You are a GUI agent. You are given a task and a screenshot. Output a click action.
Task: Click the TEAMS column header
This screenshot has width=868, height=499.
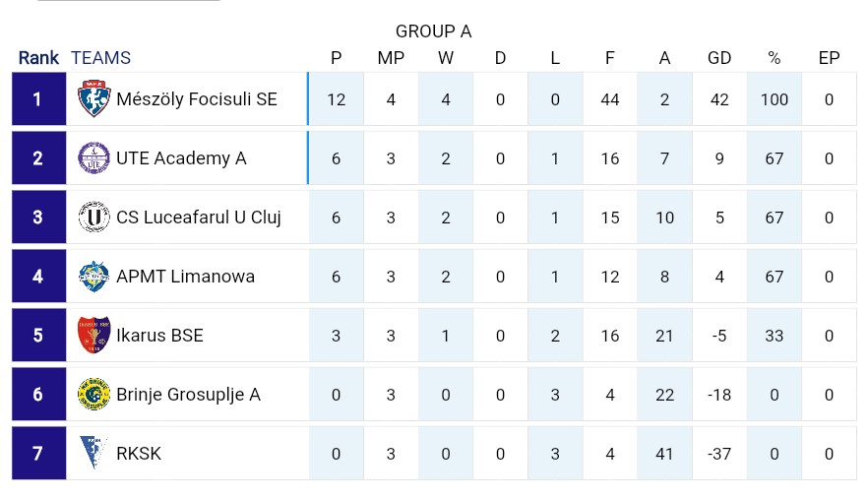pyautogui.click(x=100, y=58)
